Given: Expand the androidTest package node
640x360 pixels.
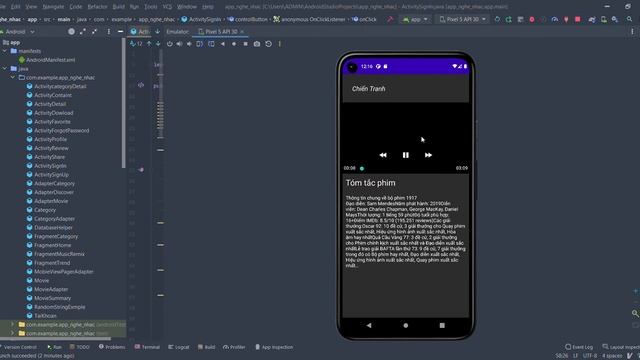Looking at the screenshot, I should coord(13,324).
